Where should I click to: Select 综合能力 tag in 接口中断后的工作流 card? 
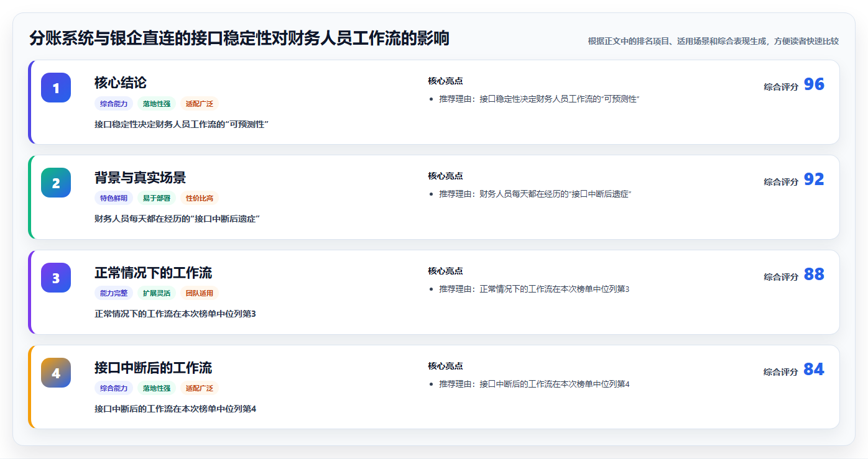[114, 389]
